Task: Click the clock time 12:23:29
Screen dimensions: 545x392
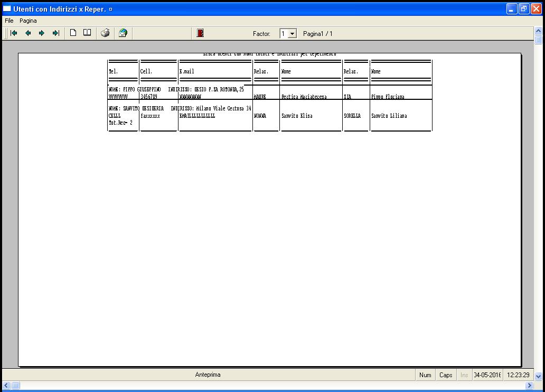Action: (x=518, y=375)
